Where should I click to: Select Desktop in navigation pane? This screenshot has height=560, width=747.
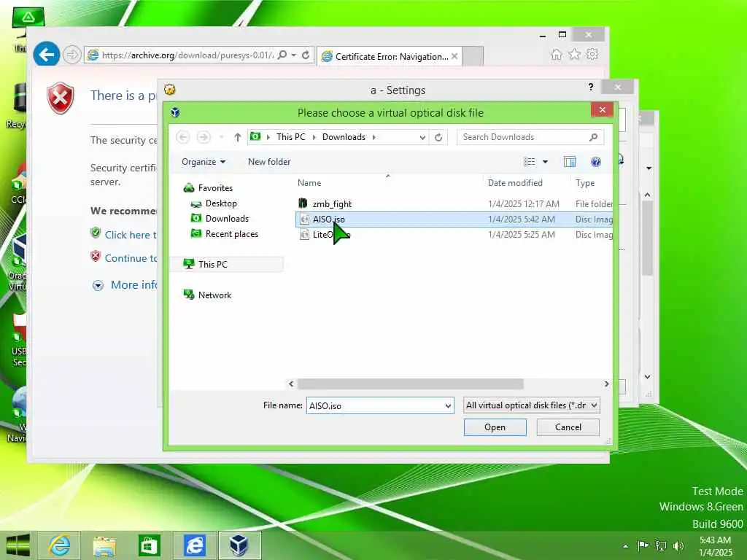click(221, 203)
